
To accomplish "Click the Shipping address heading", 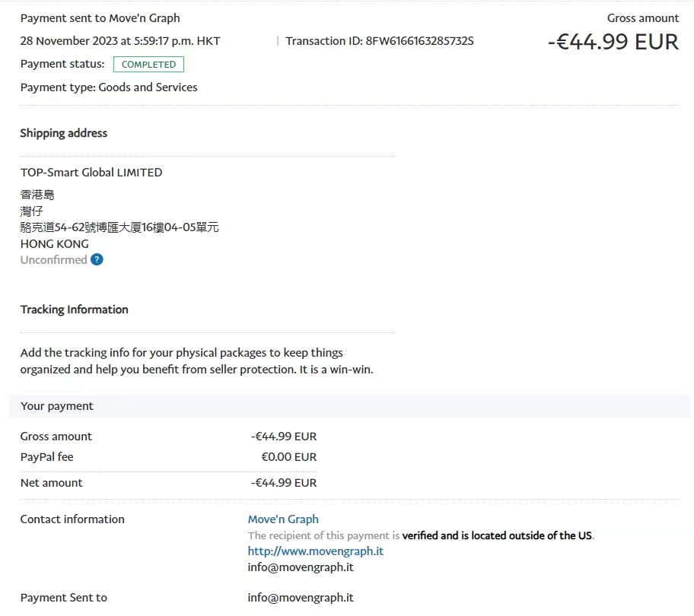I will (64, 133).
